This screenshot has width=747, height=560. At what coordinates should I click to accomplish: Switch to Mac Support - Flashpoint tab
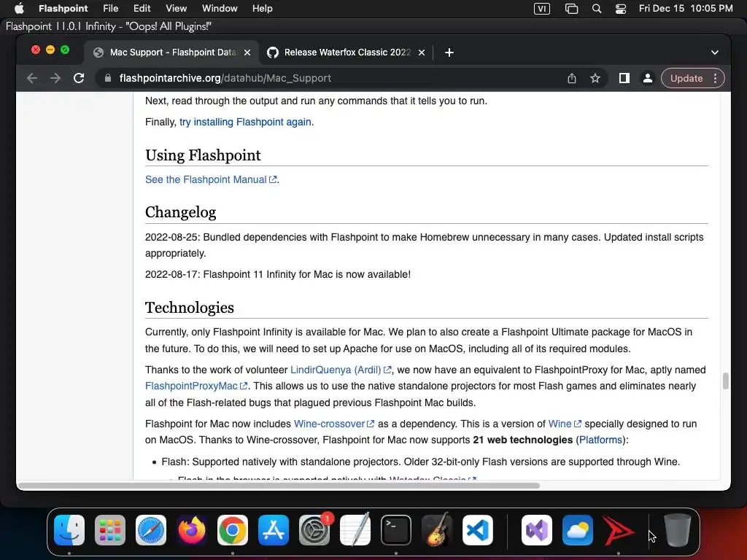[x=172, y=52]
